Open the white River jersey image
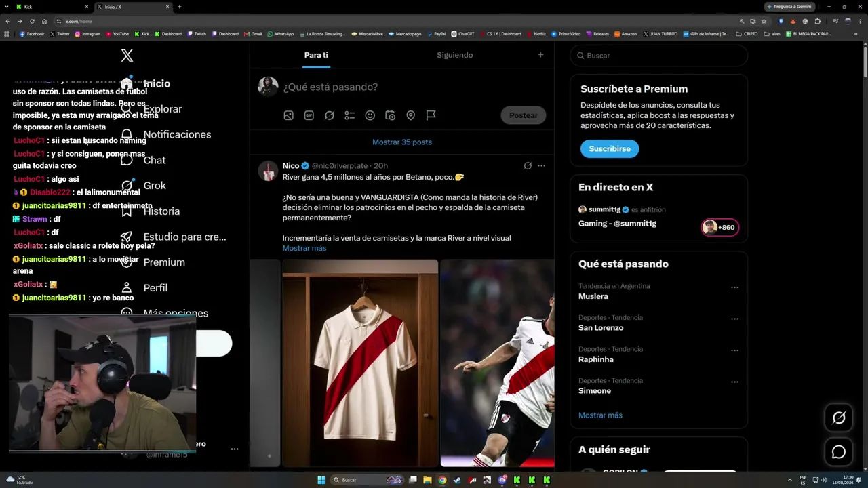Screen dimensions: 868x488 pos(360,363)
